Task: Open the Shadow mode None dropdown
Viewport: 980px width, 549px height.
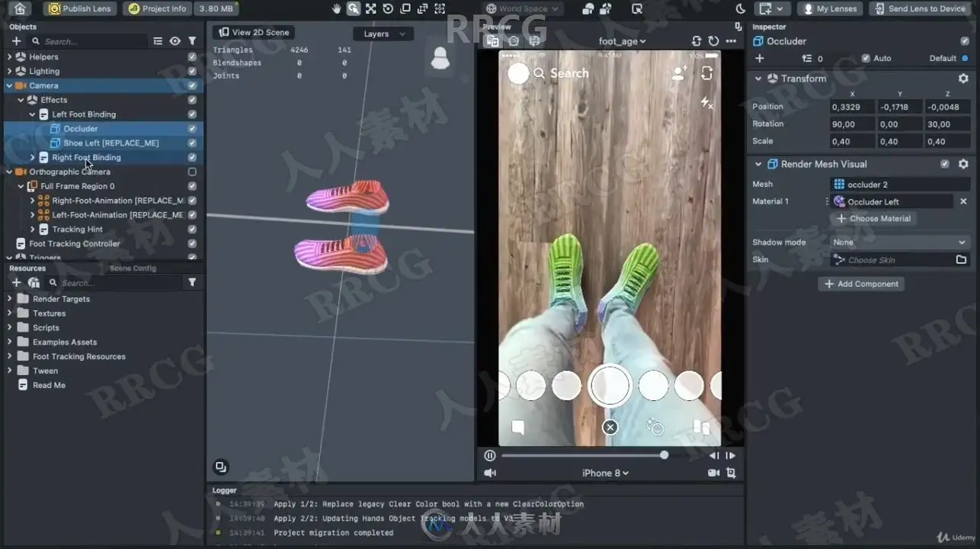Action: [900, 242]
